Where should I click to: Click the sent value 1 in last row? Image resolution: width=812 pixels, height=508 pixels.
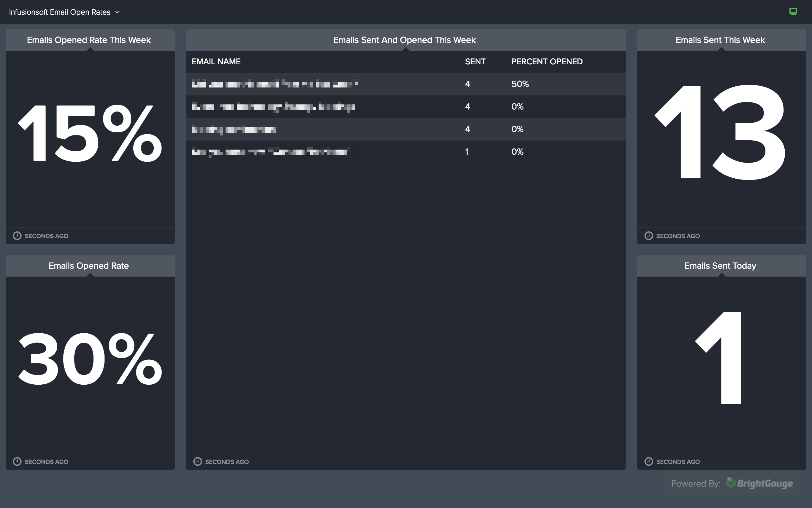click(467, 152)
